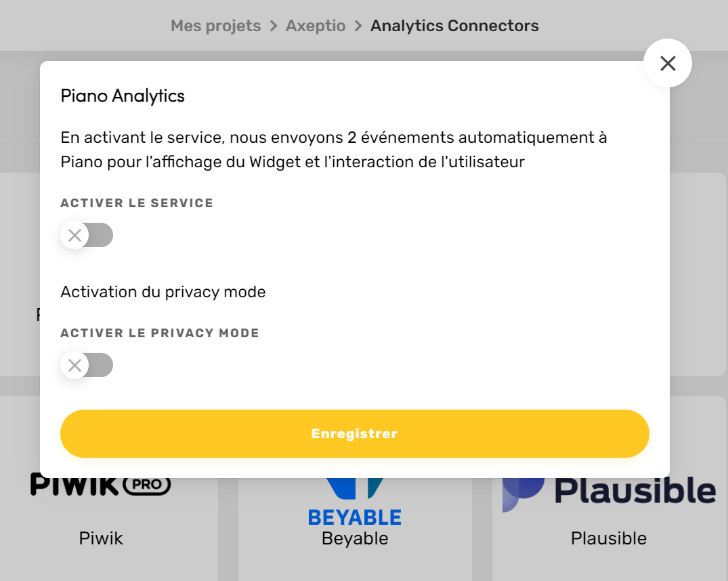Click chevron after Mes projets
Screen dimensions: 728x581
(x=274, y=26)
